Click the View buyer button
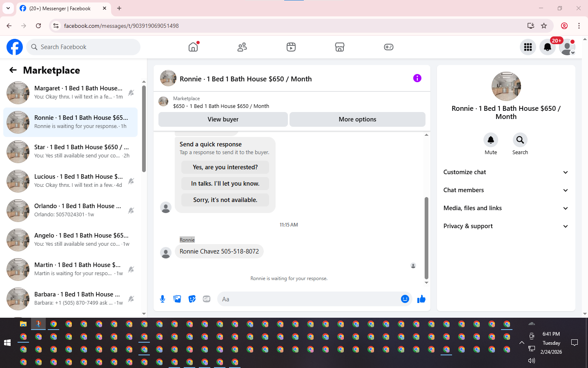Image resolution: width=588 pixels, height=368 pixels. tap(223, 119)
